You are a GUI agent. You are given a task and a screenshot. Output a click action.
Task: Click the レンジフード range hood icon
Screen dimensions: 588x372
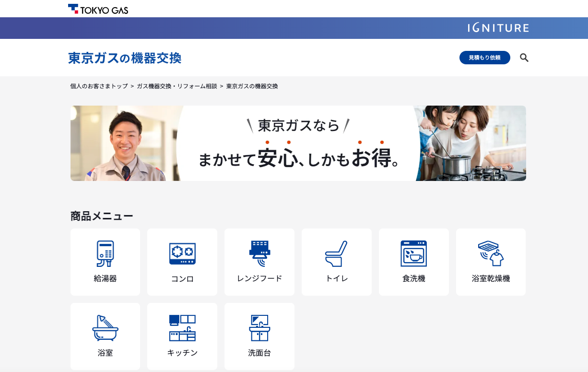coord(259,253)
